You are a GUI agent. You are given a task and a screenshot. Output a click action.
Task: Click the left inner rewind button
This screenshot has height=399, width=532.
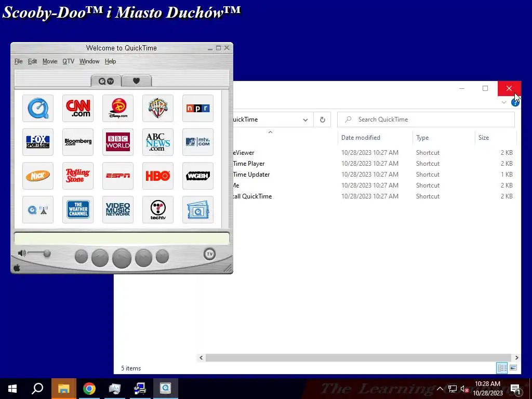(100, 258)
